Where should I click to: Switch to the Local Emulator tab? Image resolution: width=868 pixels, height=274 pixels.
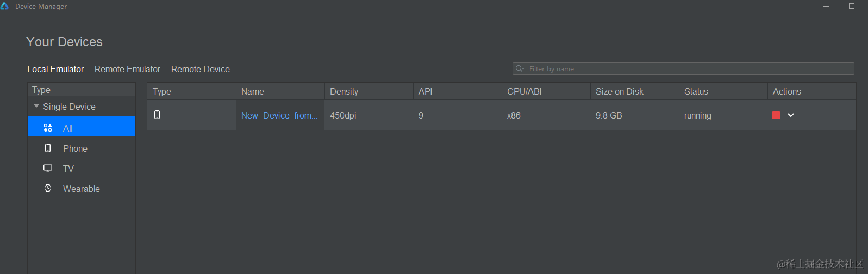pyautogui.click(x=55, y=69)
